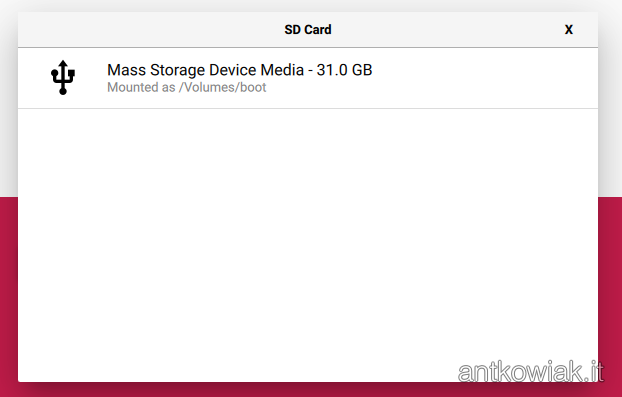Click the arrow tip of the USB symbol
This screenshot has width=622, height=397.
coord(63,63)
